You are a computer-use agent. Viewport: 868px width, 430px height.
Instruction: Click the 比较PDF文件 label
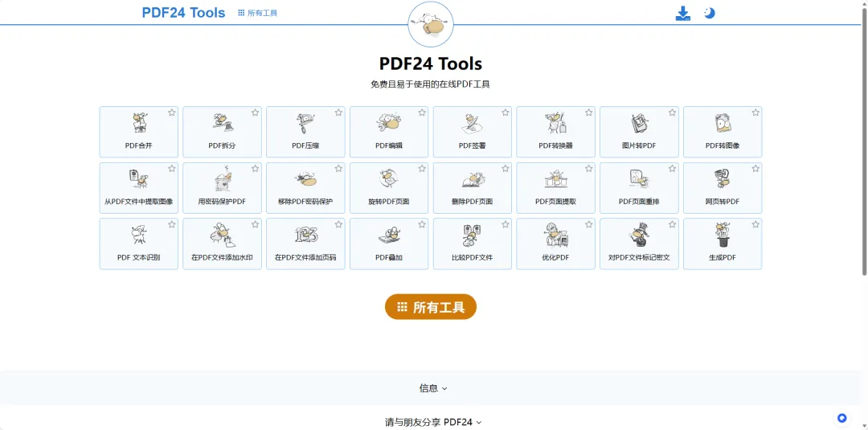coord(473,257)
